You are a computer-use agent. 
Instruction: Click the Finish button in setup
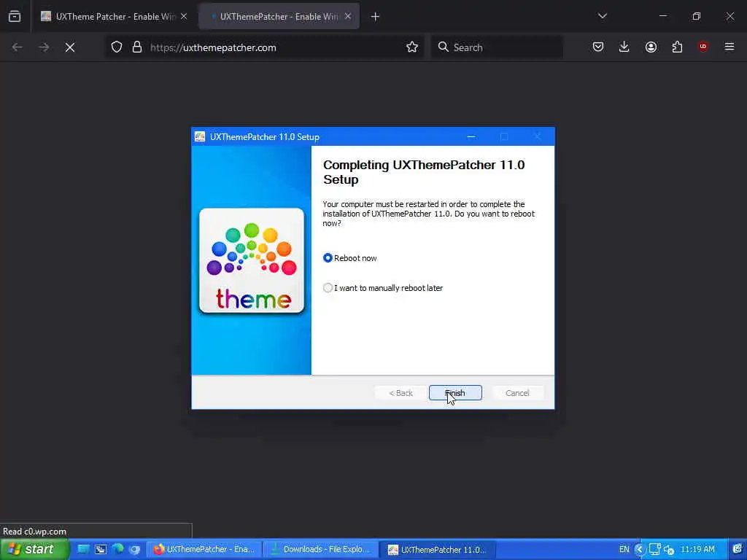[455, 393]
